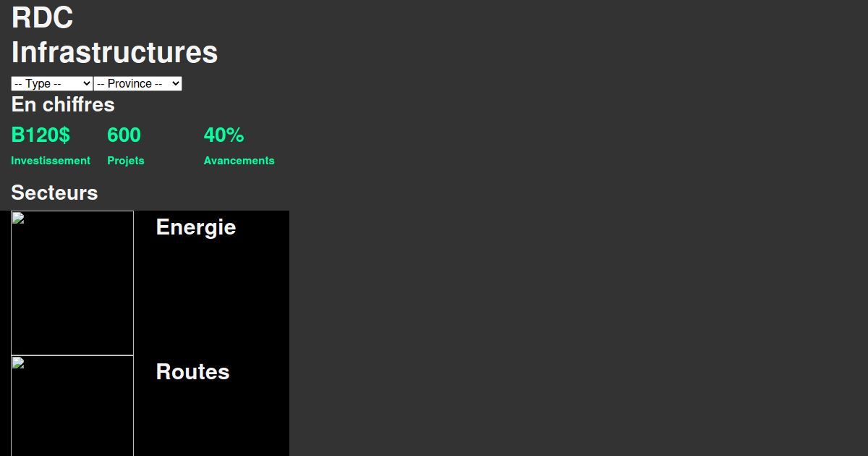Click the Energie sector title text

pyautogui.click(x=196, y=227)
